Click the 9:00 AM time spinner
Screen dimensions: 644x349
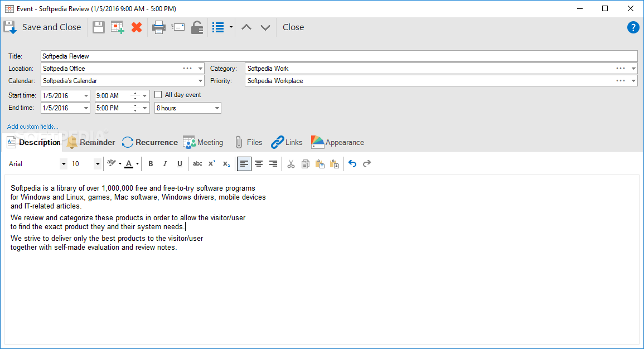point(135,96)
